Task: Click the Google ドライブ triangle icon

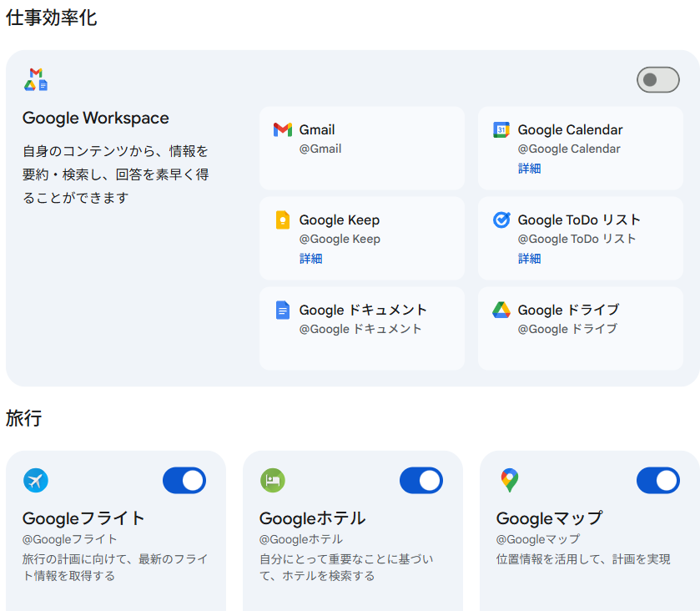Action: coord(501,310)
